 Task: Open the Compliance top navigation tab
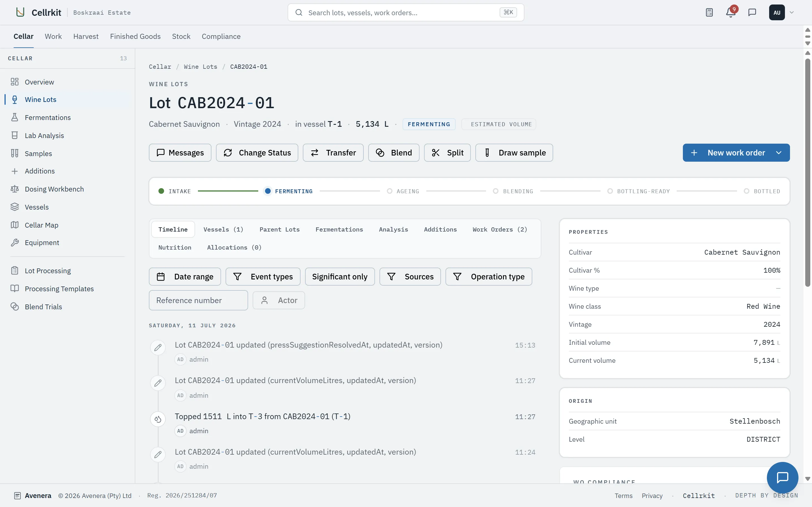tap(221, 37)
